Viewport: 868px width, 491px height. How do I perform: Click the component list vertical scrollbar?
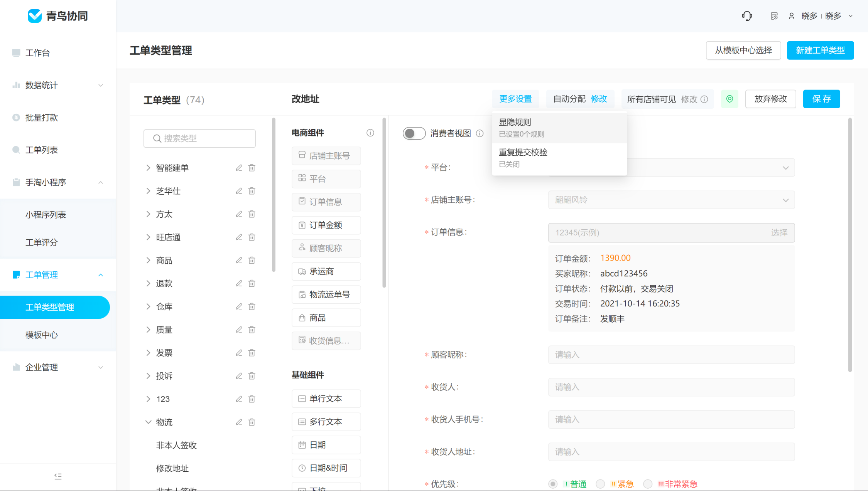pyautogui.click(x=384, y=203)
